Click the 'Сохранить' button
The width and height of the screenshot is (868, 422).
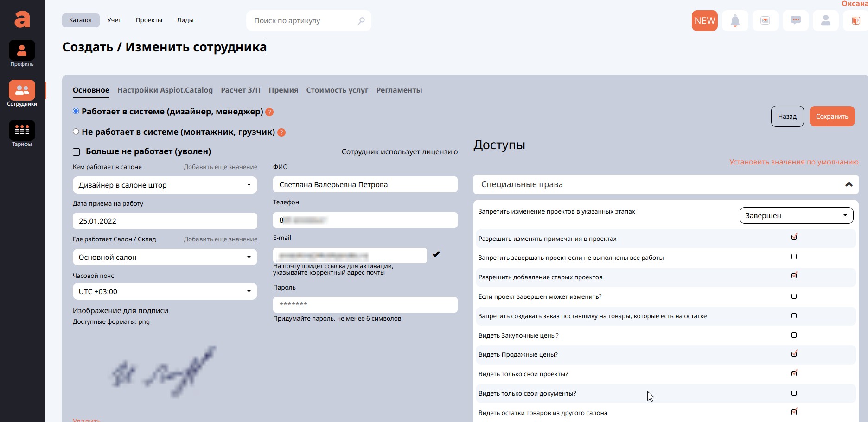832,116
